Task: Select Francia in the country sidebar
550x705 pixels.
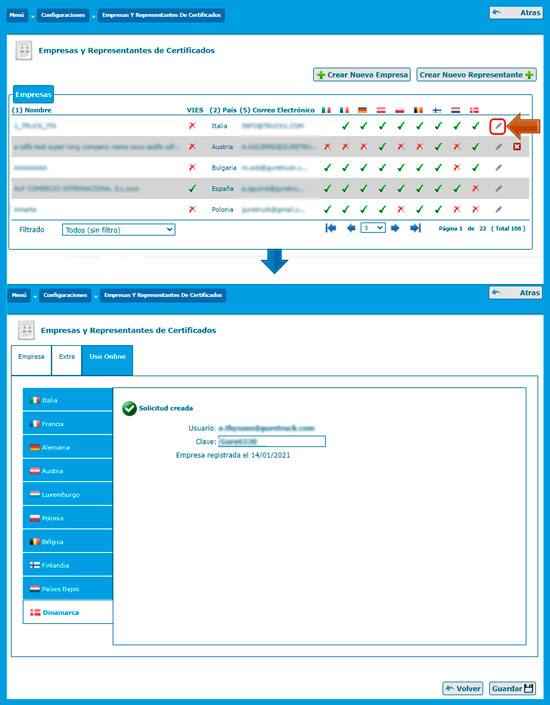Action: (x=67, y=424)
